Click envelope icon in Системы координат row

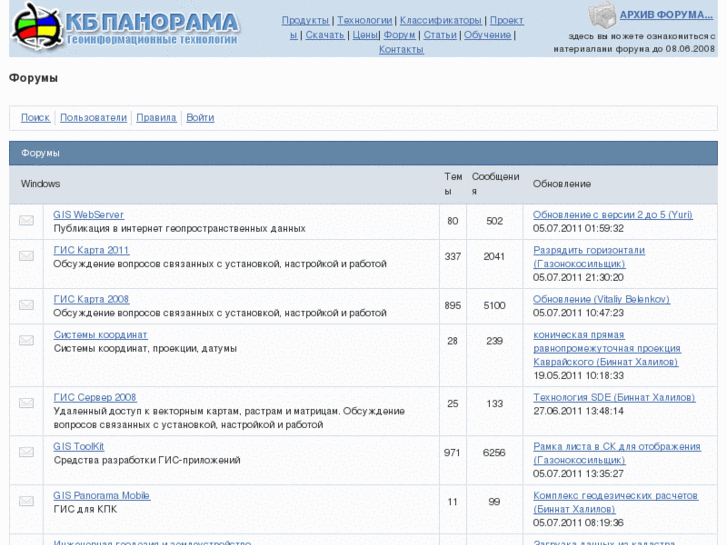click(26, 340)
